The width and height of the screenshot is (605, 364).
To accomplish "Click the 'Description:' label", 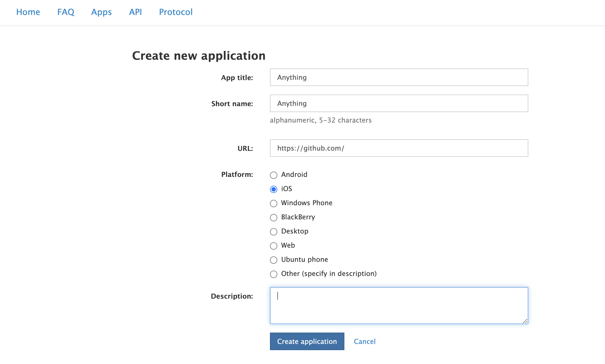I will [x=232, y=296].
